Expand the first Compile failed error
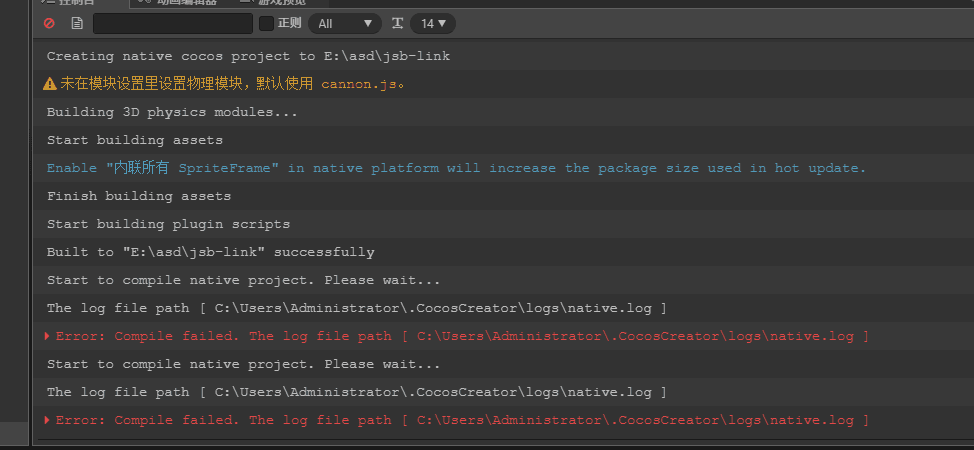The height and width of the screenshot is (450, 974). pos(47,336)
